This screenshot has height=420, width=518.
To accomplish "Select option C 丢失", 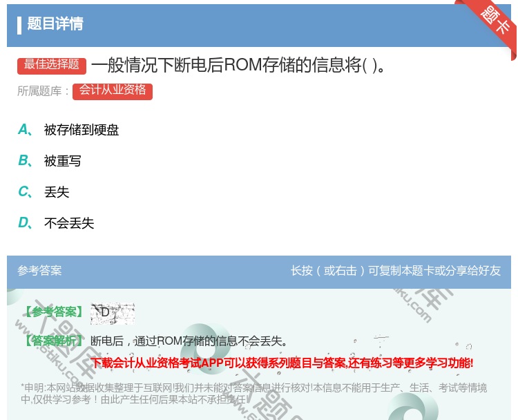I will point(44,192).
